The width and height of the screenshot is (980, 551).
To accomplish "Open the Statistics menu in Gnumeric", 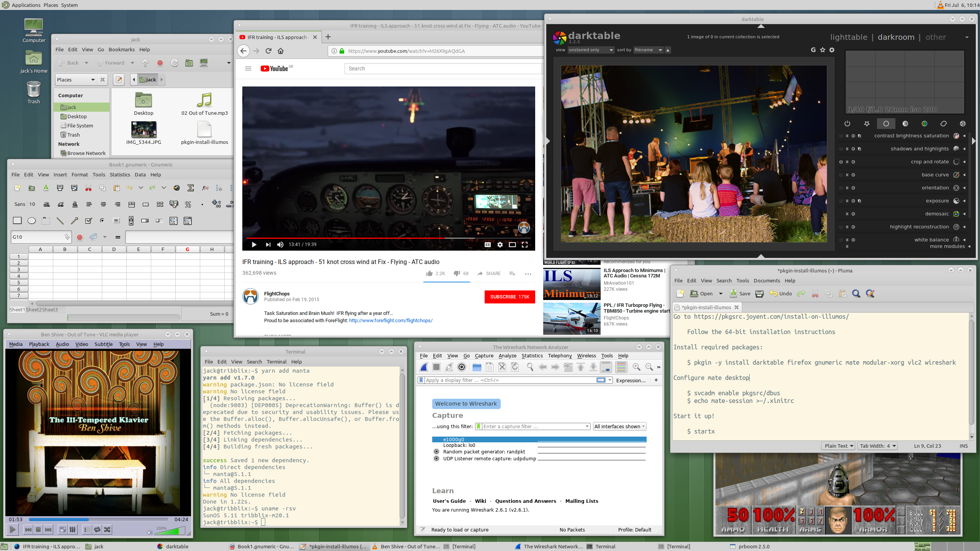I will [119, 174].
